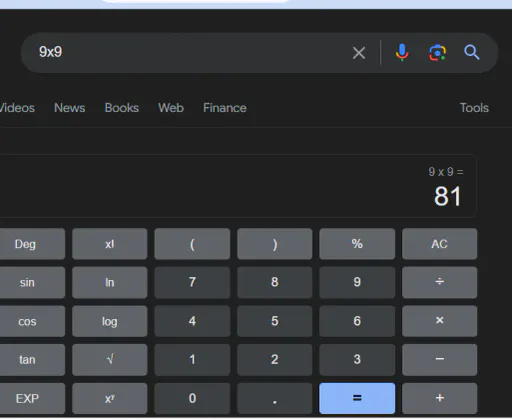The width and height of the screenshot is (512, 419).
Task: Clear the search box with X icon
Action: tap(359, 53)
